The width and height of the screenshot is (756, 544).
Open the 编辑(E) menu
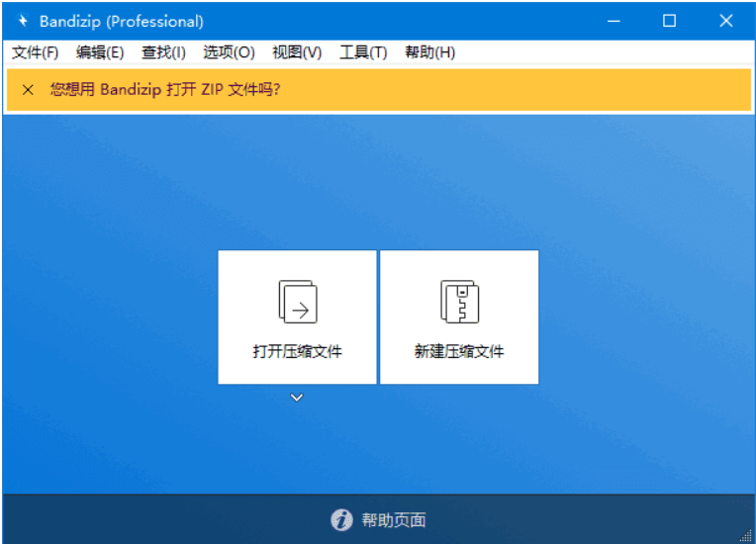(x=100, y=52)
